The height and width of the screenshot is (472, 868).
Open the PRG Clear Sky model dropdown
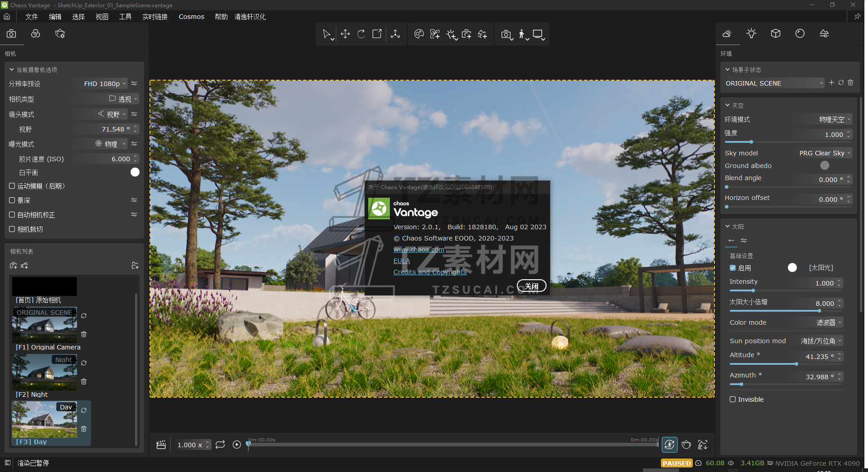[825, 153]
